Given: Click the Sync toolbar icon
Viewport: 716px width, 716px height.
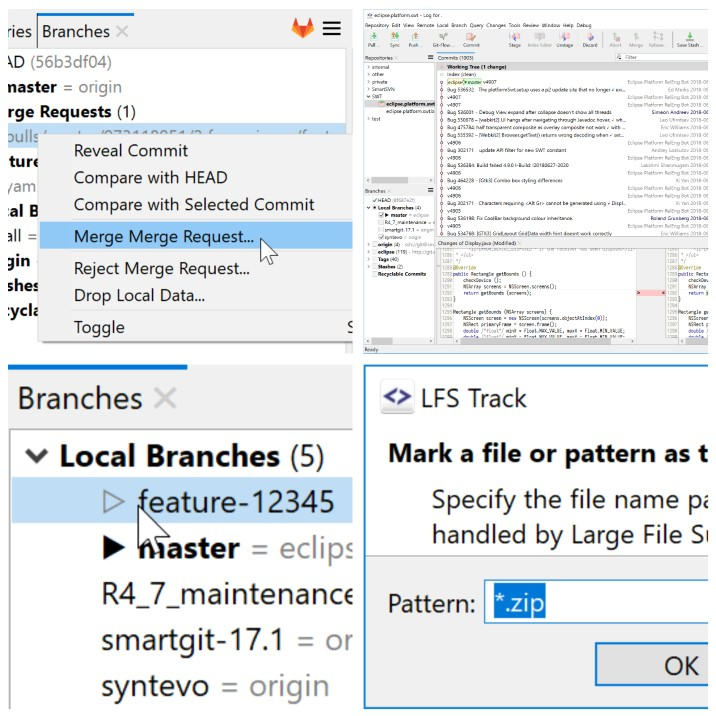Looking at the screenshot, I should click(395, 37).
